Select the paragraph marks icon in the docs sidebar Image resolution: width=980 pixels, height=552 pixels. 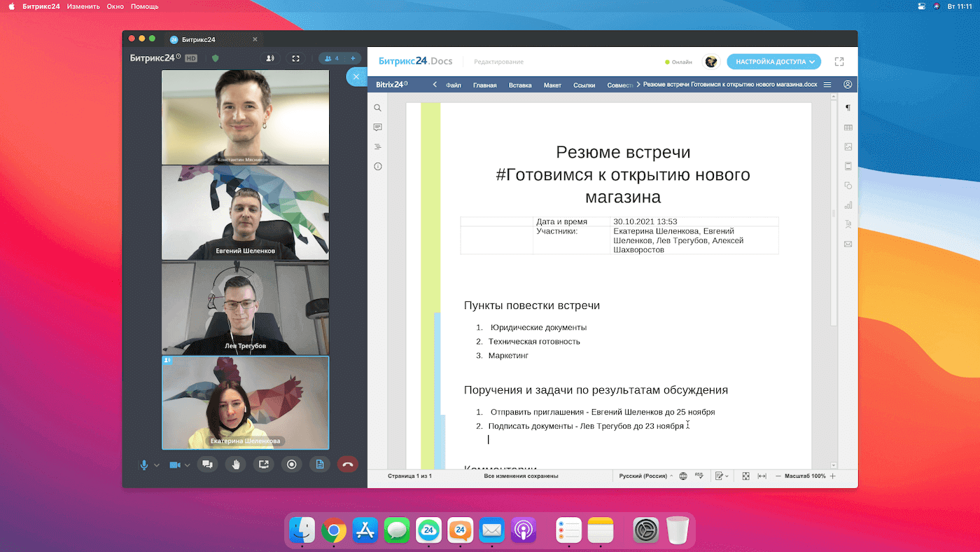click(x=848, y=107)
